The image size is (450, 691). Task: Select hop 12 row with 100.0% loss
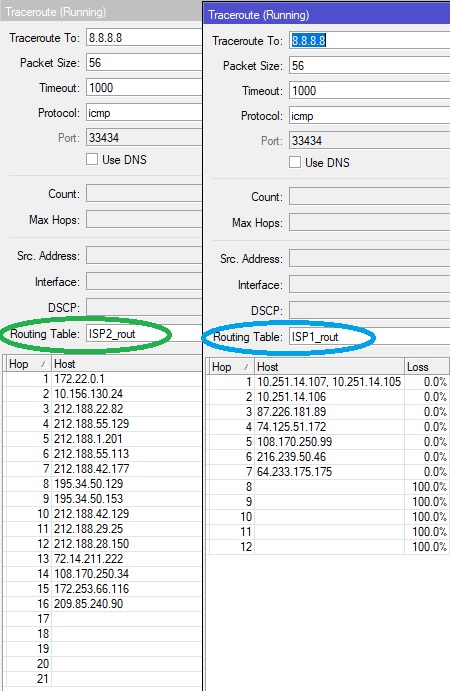(x=328, y=546)
